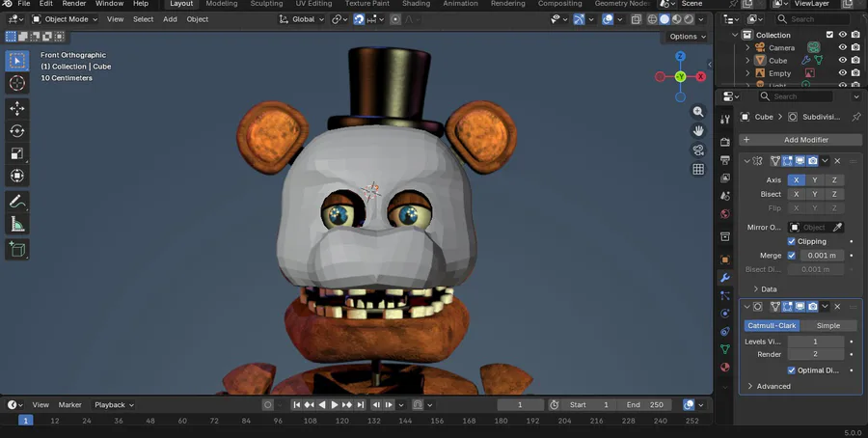Expand the Cube item in outliner
The image size is (868, 438).
tap(747, 61)
